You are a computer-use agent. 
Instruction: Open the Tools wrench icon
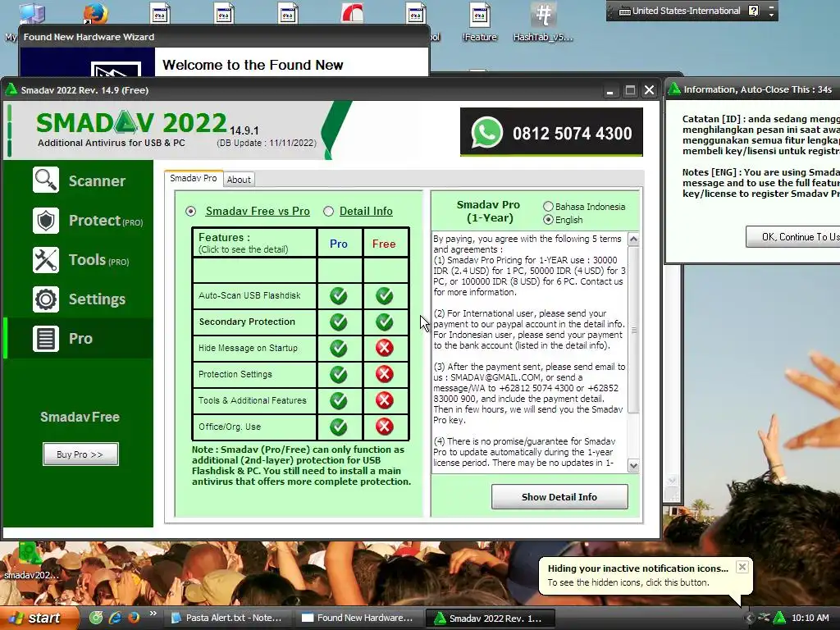[x=46, y=260]
